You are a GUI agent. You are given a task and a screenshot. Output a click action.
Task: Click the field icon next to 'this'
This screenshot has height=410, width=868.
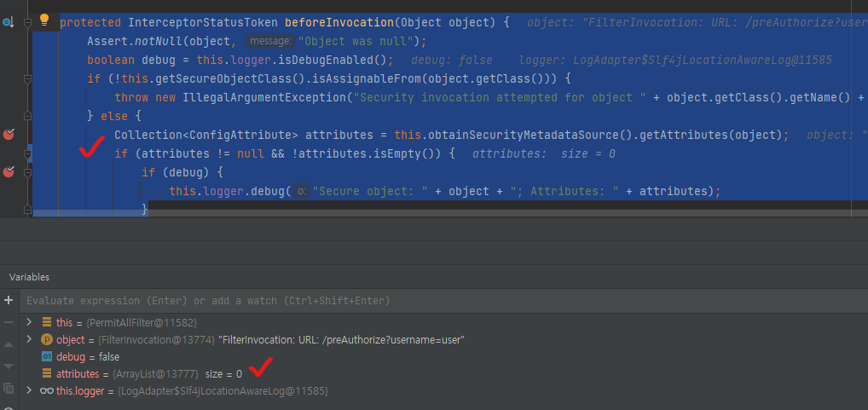(47, 322)
